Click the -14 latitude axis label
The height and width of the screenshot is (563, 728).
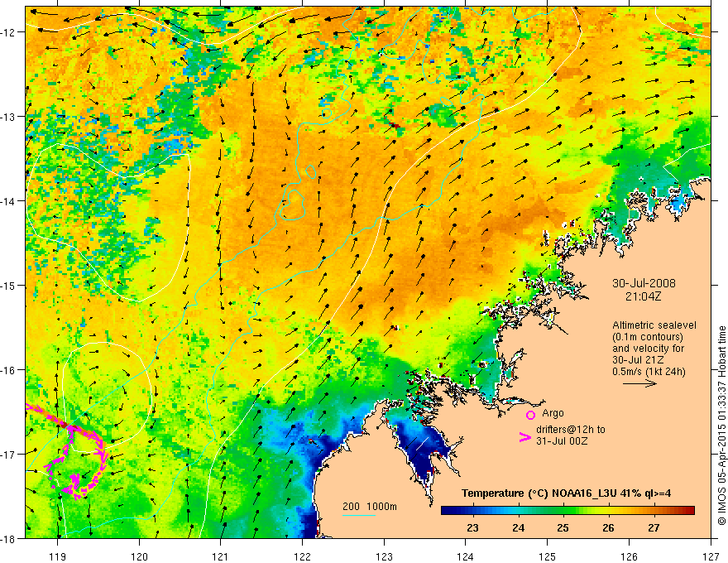[x=9, y=201]
